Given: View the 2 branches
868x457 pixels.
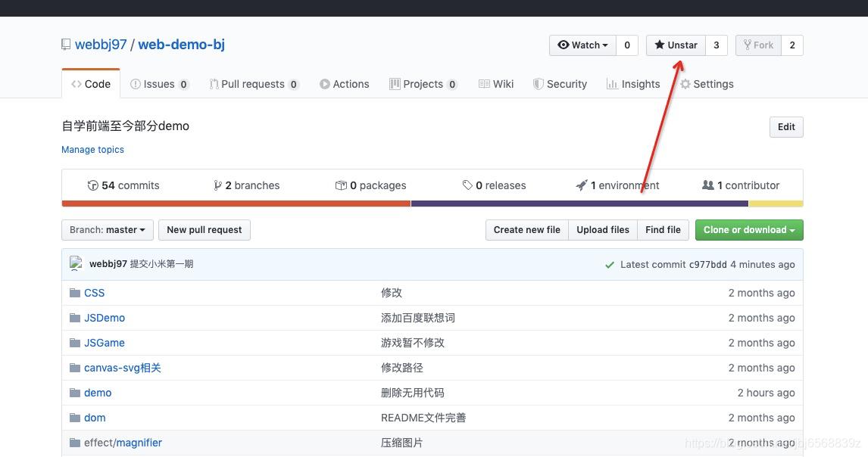Looking at the screenshot, I should (247, 185).
